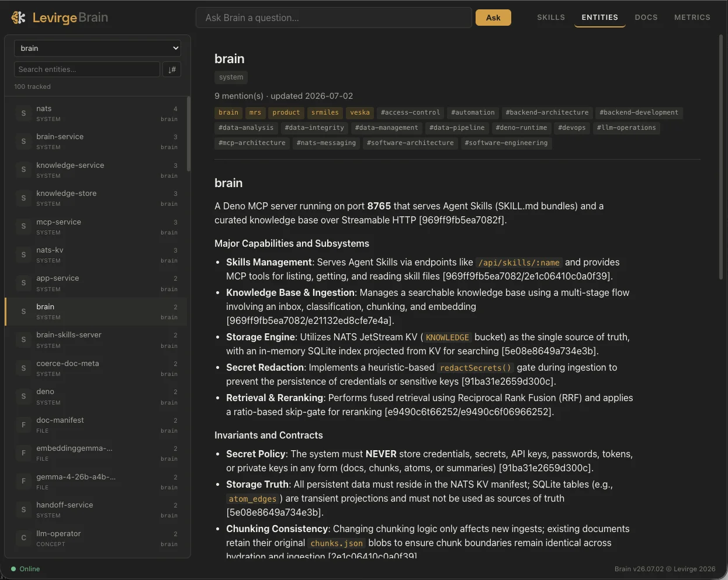Focus the Ask Brain a question field
The height and width of the screenshot is (580, 728).
[334, 18]
